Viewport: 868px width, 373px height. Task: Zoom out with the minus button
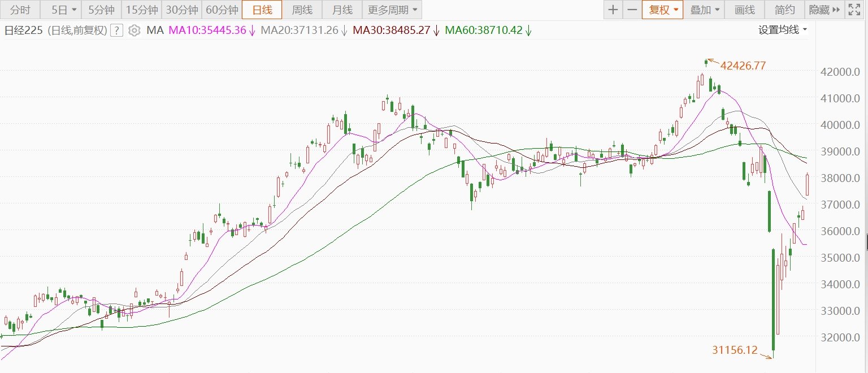click(632, 10)
